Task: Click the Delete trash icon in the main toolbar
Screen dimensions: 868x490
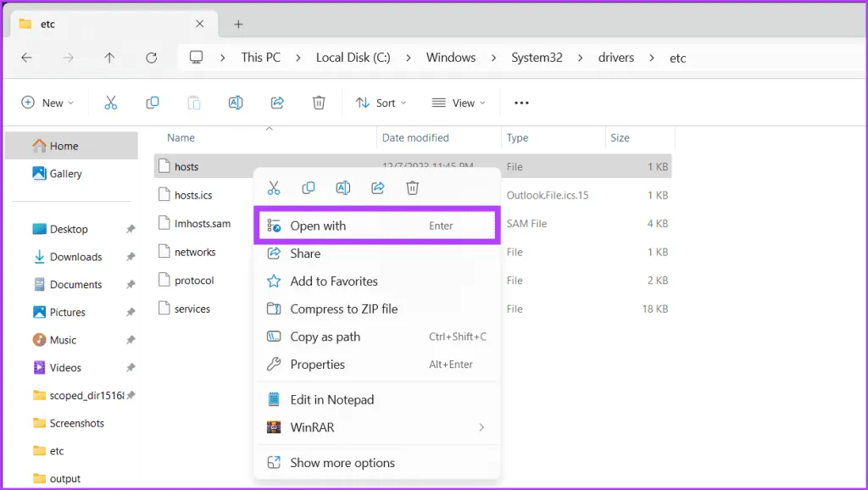Action: (x=319, y=103)
